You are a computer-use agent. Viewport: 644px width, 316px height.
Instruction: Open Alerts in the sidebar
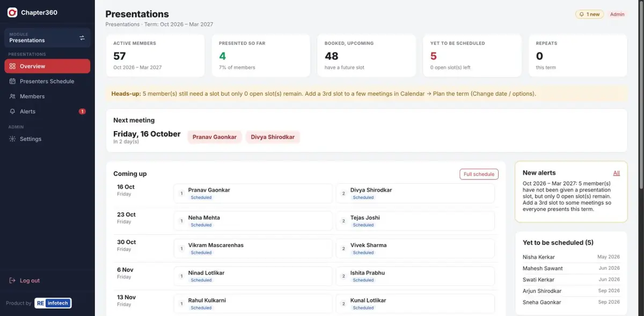[47, 111]
